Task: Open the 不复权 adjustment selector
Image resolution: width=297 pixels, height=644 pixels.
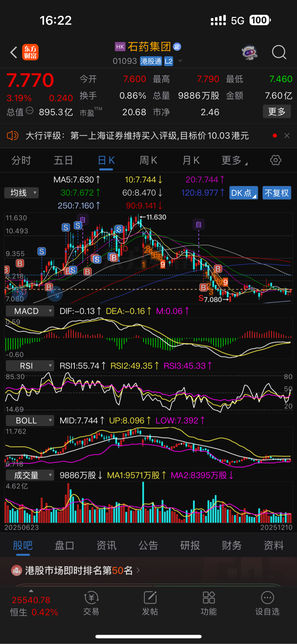Action: (277, 193)
